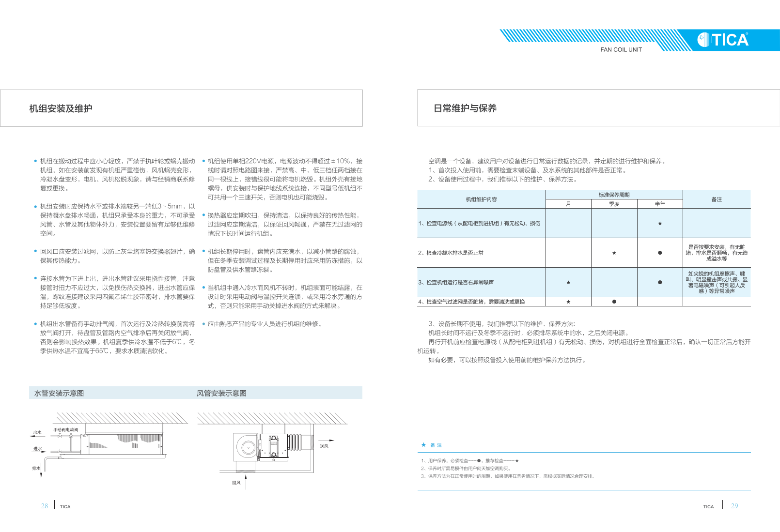Select the 机组安装及维护 section heading
Screen dimensions: 780x532
61,108
